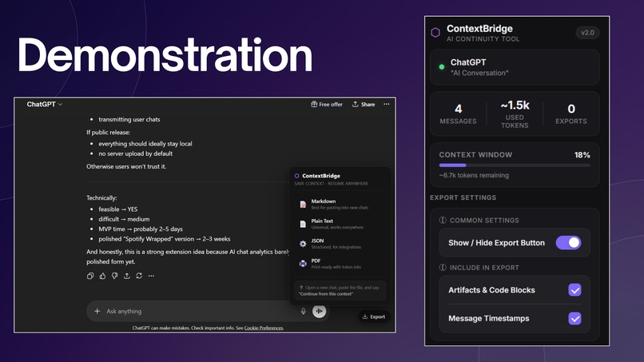644x362 pixels.
Task: Click the "Otherwise users won't trust it." line
Action: click(126, 166)
